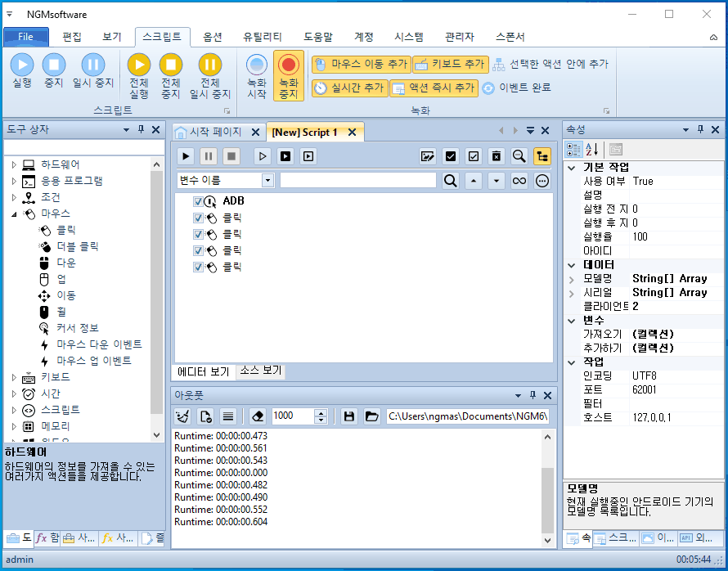Image resolution: width=728 pixels, height=571 pixels.
Task: Expand the 키보드 tree node
Action: pyautogui.click(x=14, y=377)
